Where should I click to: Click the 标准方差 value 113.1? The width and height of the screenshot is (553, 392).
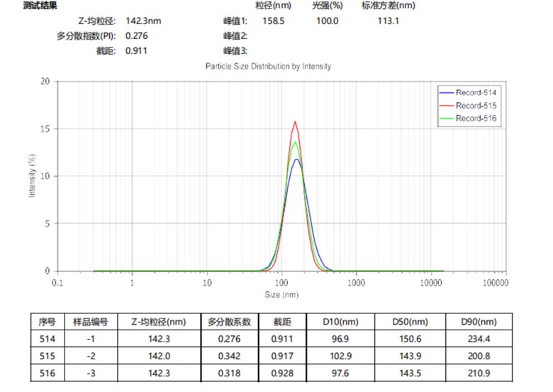tap(389, 21)
